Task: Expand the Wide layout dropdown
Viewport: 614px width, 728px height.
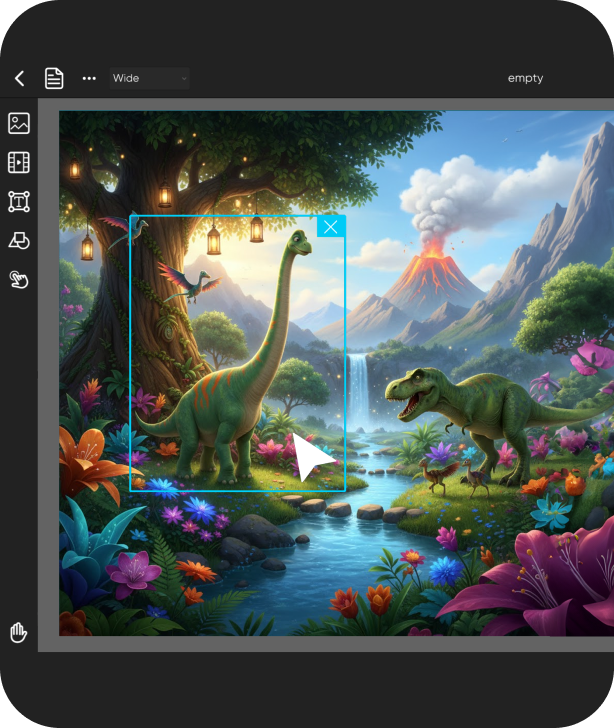Action: (150, 78)
